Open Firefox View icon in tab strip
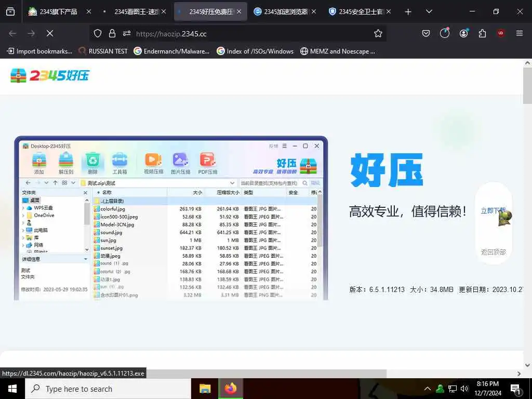532x399 pixels. [x=10, y=11]
